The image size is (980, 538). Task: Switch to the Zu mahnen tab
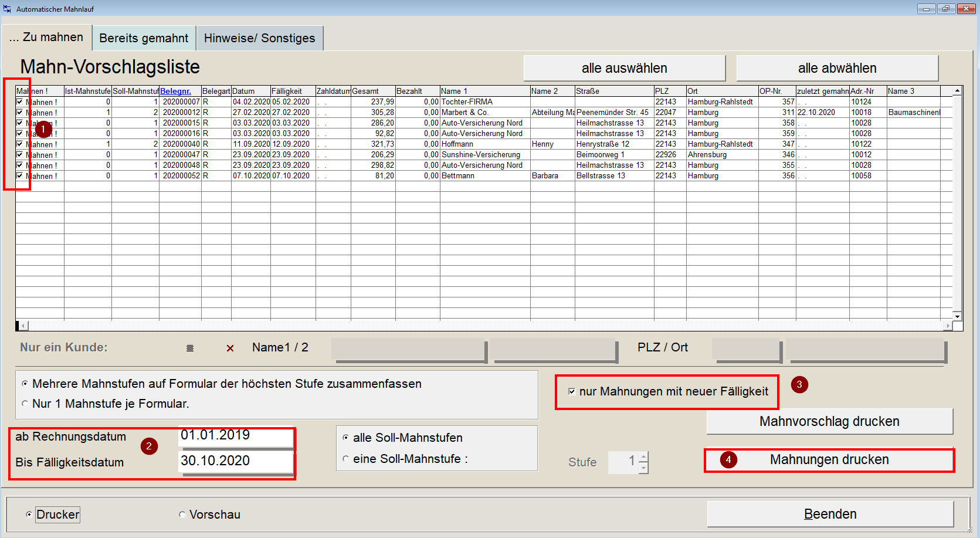[x=46, y=37]
